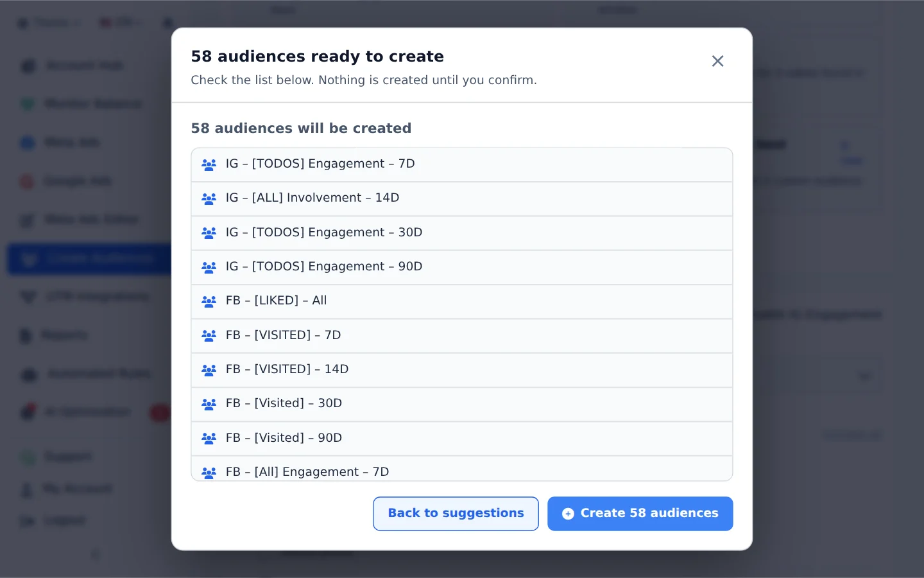Image resolution: width=924 pixels, height=578 pixels.
Task: Click heading 58 audiences will be created
Action: (301, 128)
